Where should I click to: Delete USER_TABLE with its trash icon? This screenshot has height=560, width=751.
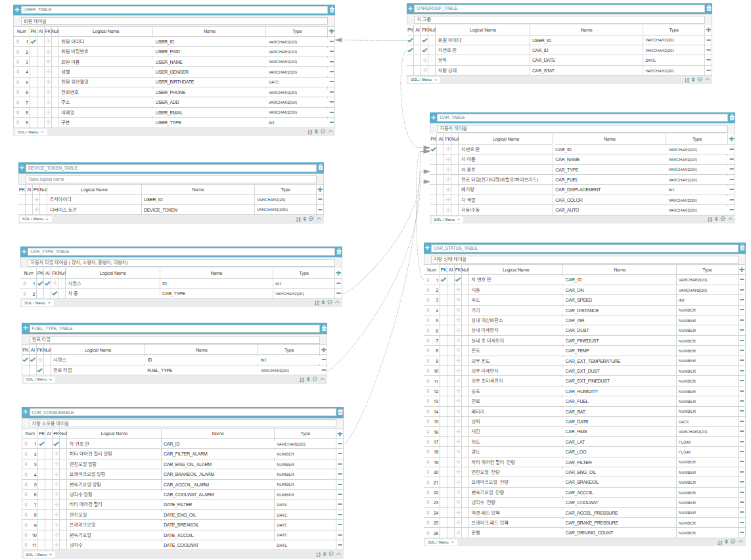[332, 10]
